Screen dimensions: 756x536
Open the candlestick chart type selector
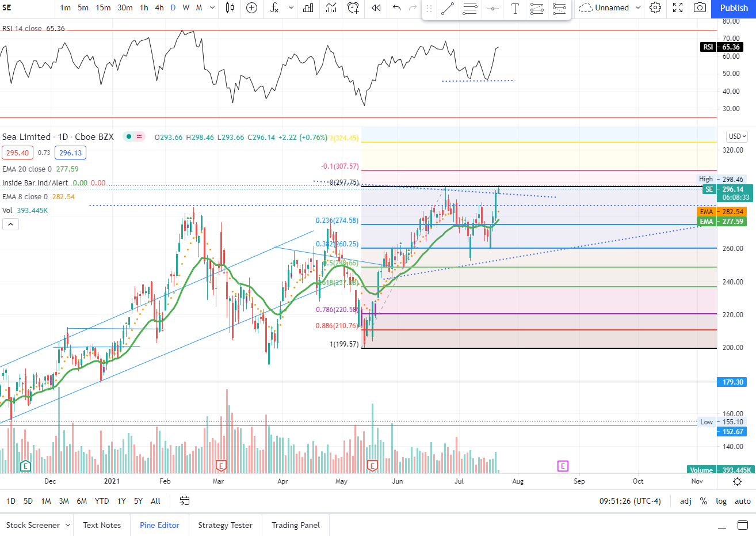tap(230, 7)
